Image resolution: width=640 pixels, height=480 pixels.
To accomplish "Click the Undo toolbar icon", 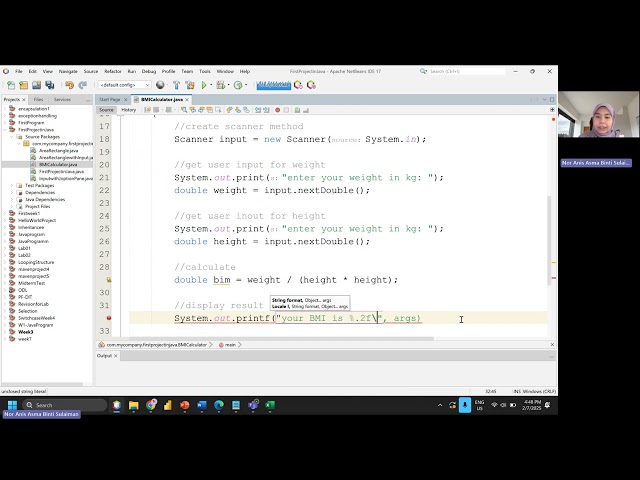I will click(x=69, y=85).
